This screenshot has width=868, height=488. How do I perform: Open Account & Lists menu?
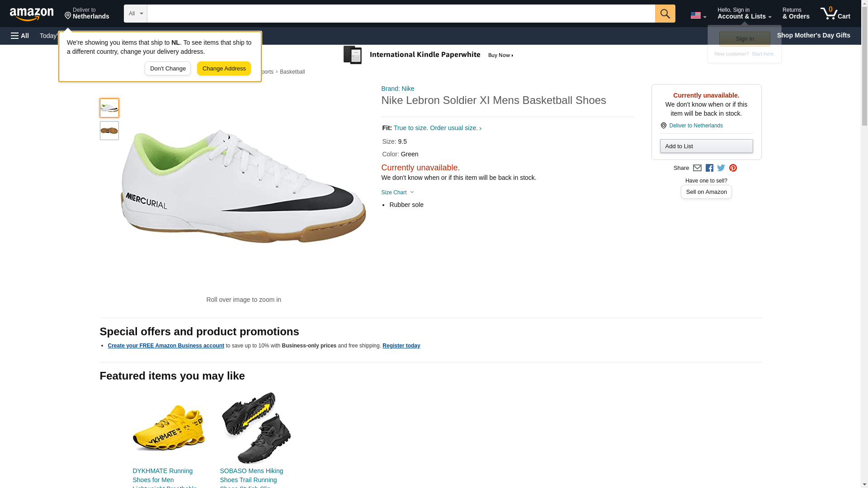[x=744, y=14]
